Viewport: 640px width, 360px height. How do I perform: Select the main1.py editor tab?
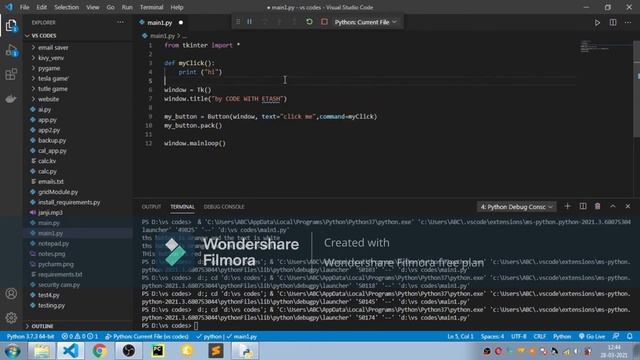click(160, 23)
